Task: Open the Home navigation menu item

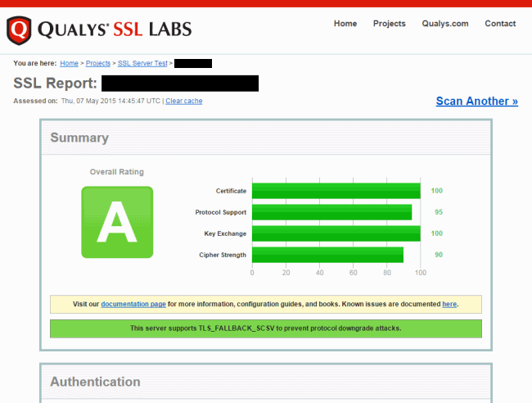Action: [x=345, y=24]
